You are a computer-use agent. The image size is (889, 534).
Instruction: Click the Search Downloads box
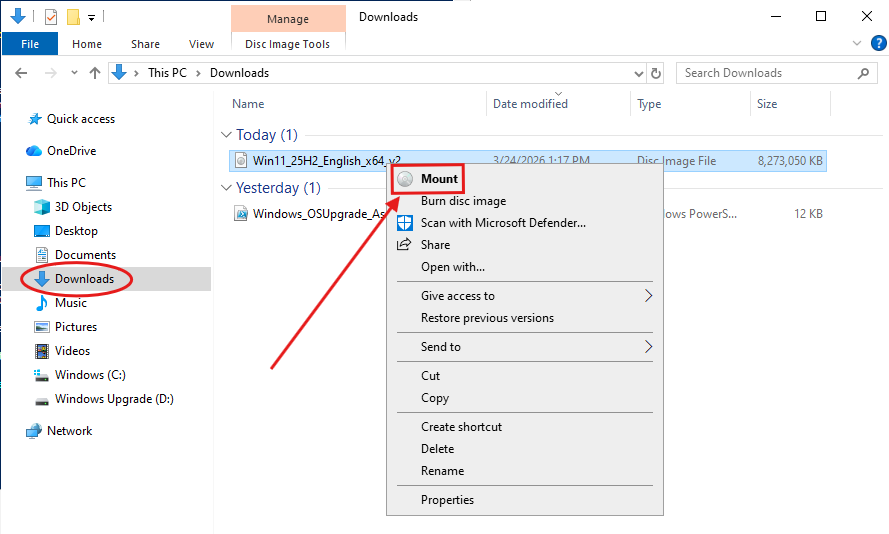(768, 73)
